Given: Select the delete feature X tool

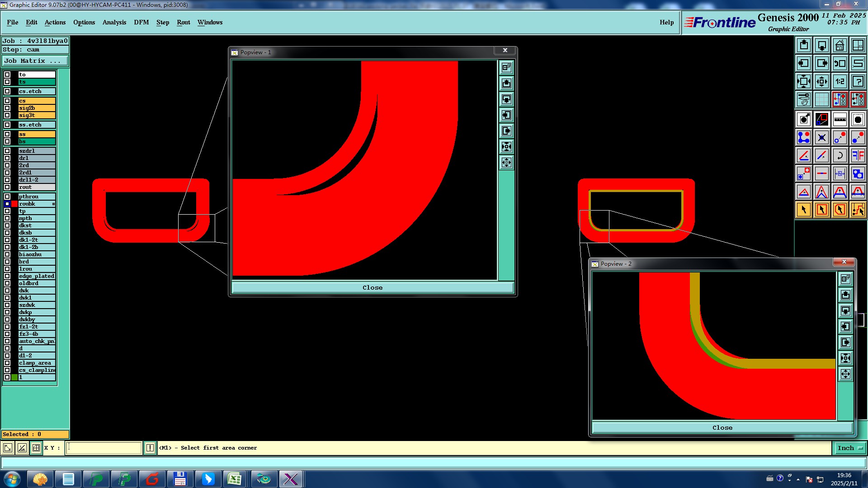Looking at the screenshot, I should (x=821, y=137).
